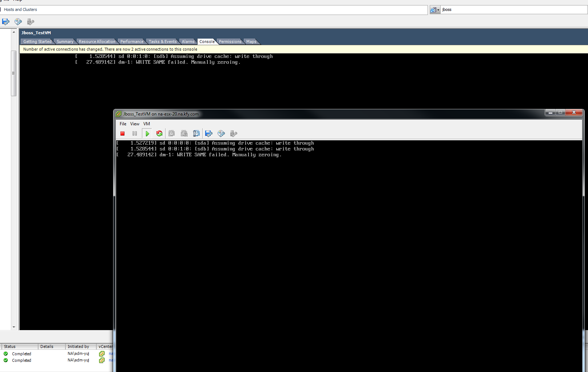Image resolution: width=588 pixels, height=372 pixels.
Task: Open the File menu in console window
Action: (123, 124)
